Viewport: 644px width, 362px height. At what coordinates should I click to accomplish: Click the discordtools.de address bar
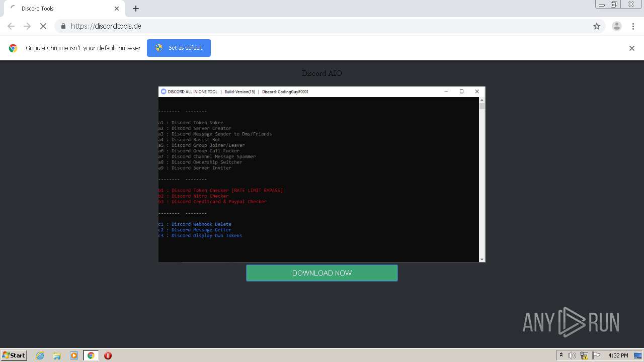tap(322, 26)
